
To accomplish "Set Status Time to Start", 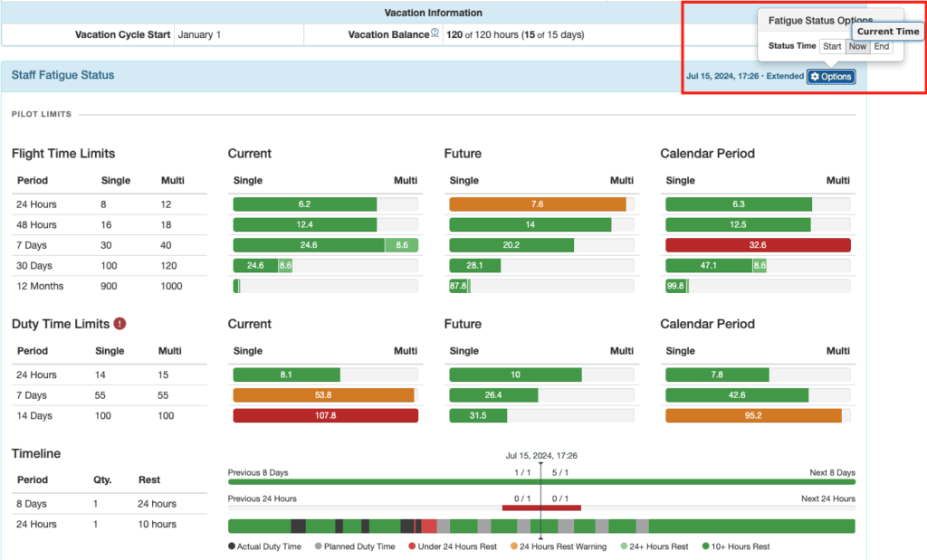I will [x=832, y=46].
